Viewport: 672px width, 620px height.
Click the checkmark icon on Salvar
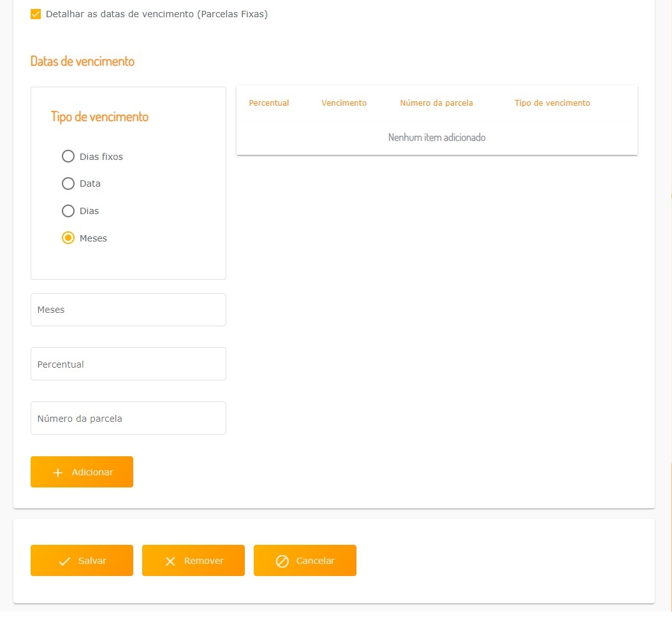pyautogui.click(x=64, y=561)
